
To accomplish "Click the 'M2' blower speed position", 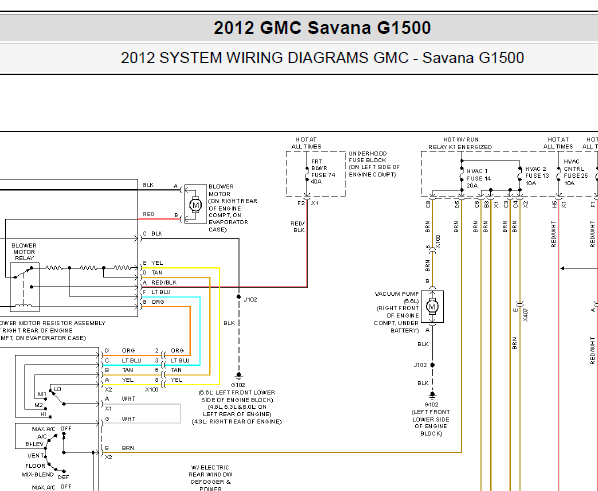I will 39,405.
